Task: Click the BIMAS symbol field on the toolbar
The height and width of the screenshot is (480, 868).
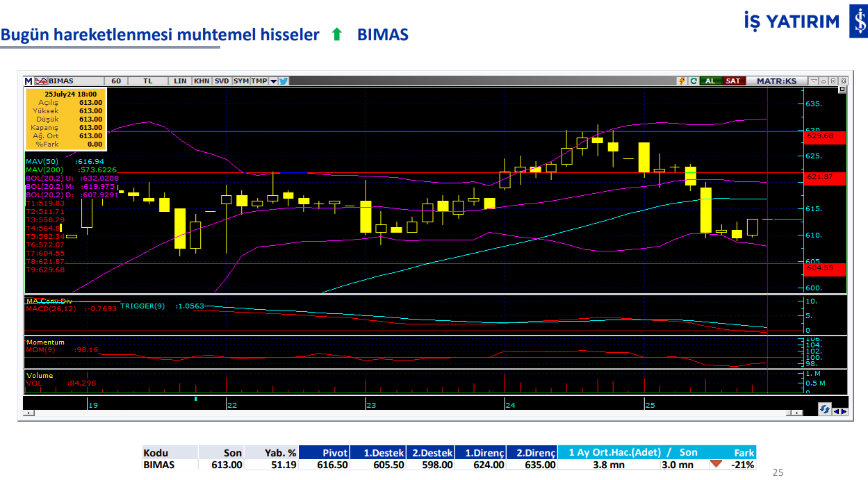Action: click(x=63, y=81)
